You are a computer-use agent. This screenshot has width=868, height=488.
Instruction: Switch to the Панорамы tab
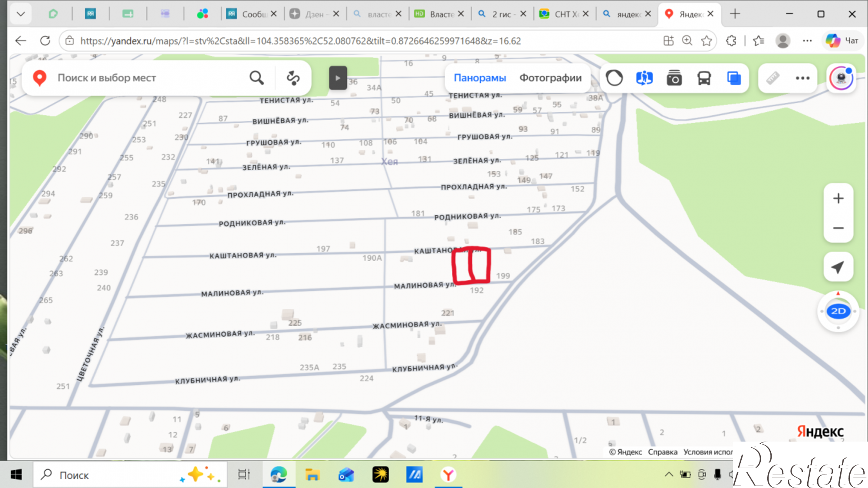480,78
